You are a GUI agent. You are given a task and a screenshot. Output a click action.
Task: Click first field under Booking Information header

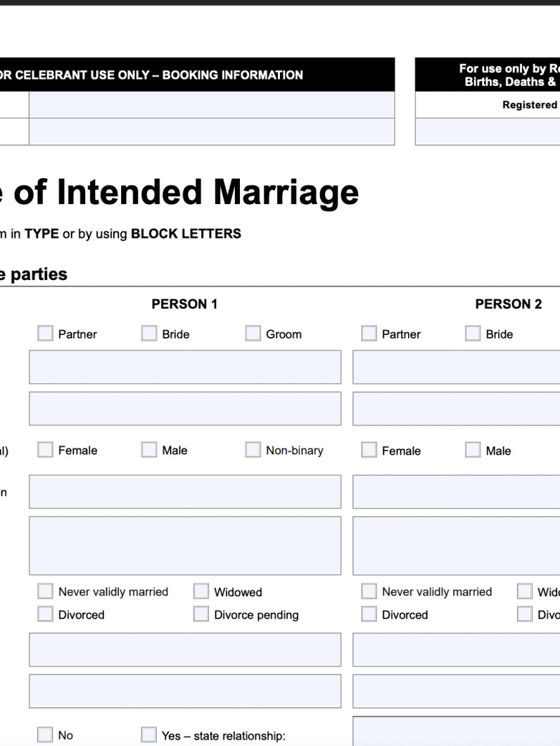[211, 105]
